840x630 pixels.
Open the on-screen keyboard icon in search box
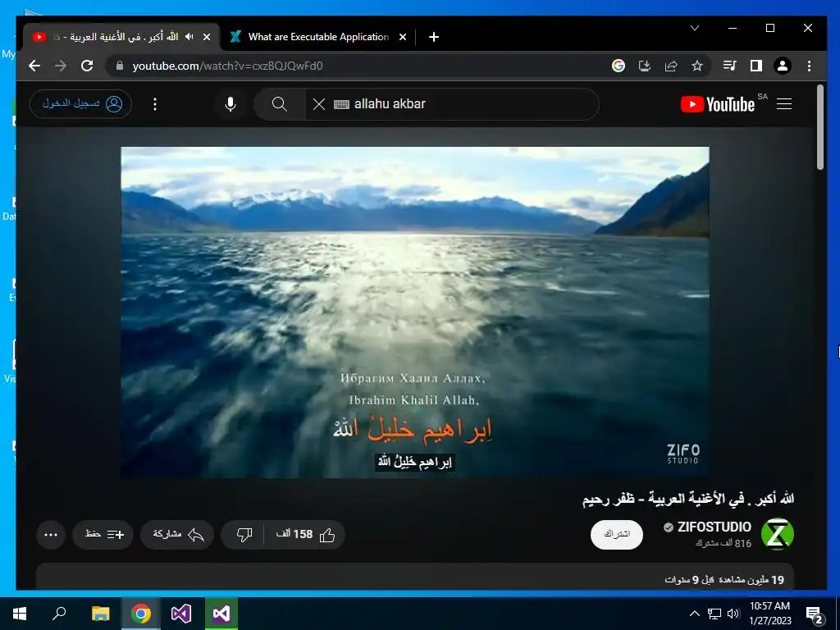click(341, 104)
